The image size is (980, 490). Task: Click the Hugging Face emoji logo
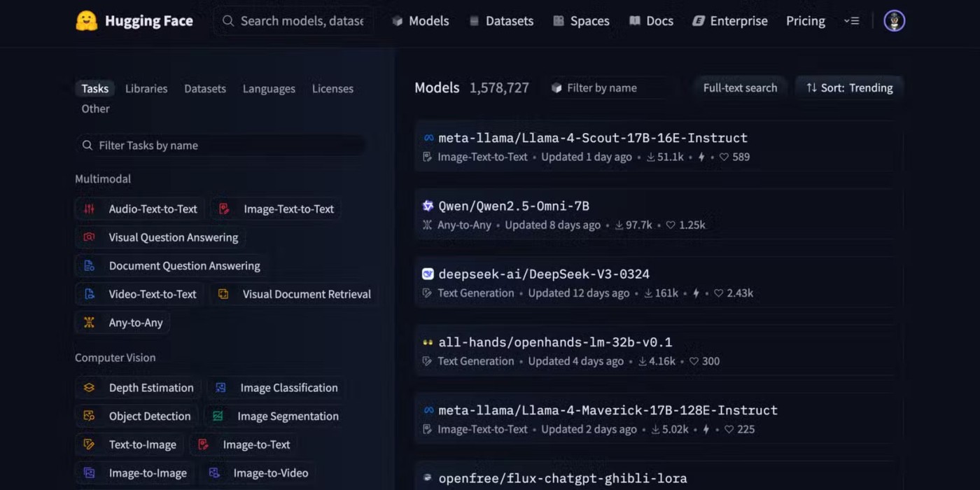[86, 21]
